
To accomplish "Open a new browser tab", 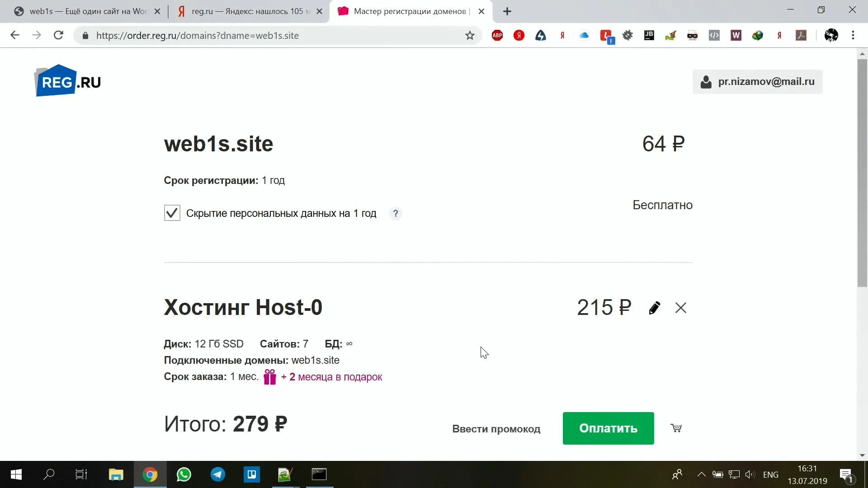I will [x=507, y=11].
